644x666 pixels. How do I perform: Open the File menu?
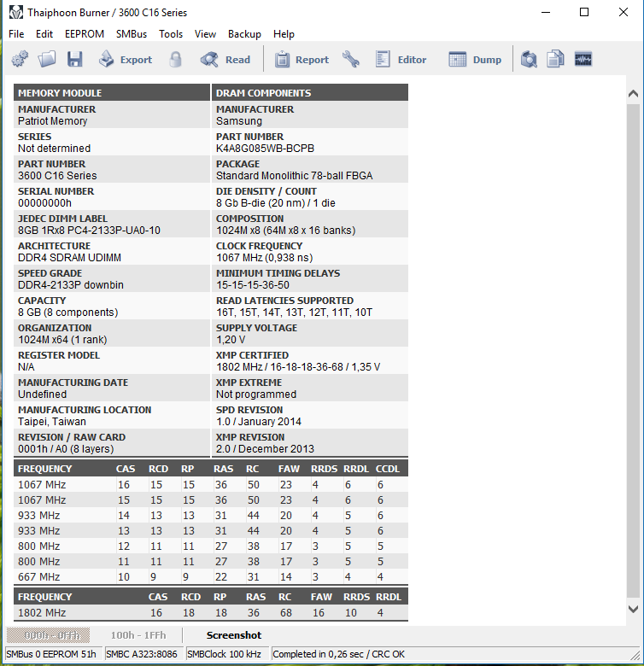(16, 34)
